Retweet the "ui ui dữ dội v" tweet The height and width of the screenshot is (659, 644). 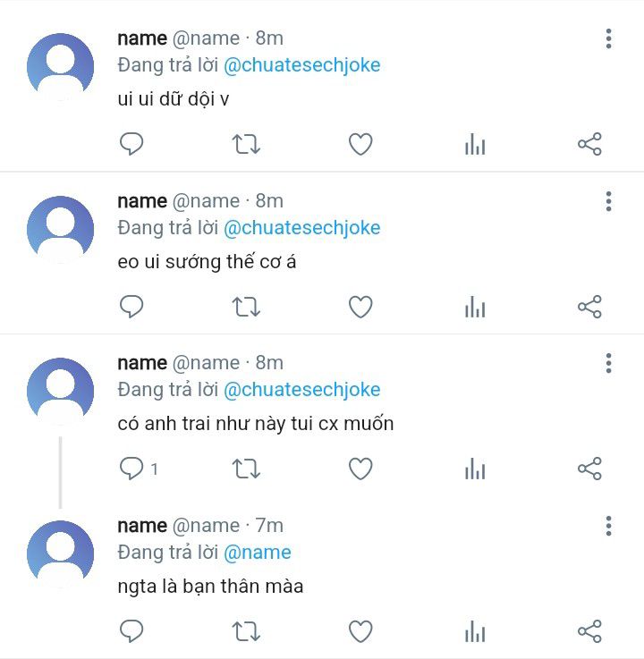[x=246, y=144]
